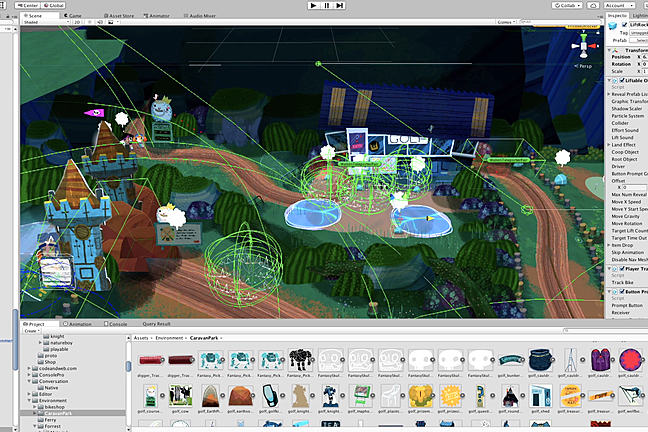
Task: Toggle the Button Pro component checkbox
Action: [x=622, y=291]
